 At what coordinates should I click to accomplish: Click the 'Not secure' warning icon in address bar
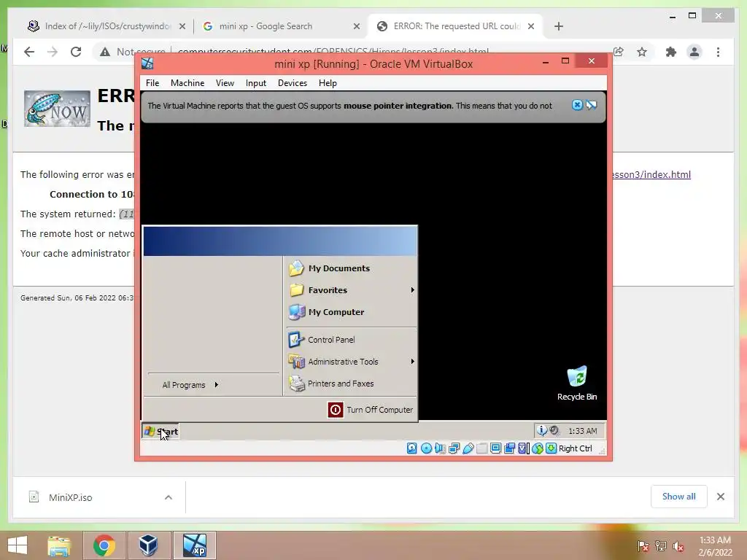click(x=105, y=52)
